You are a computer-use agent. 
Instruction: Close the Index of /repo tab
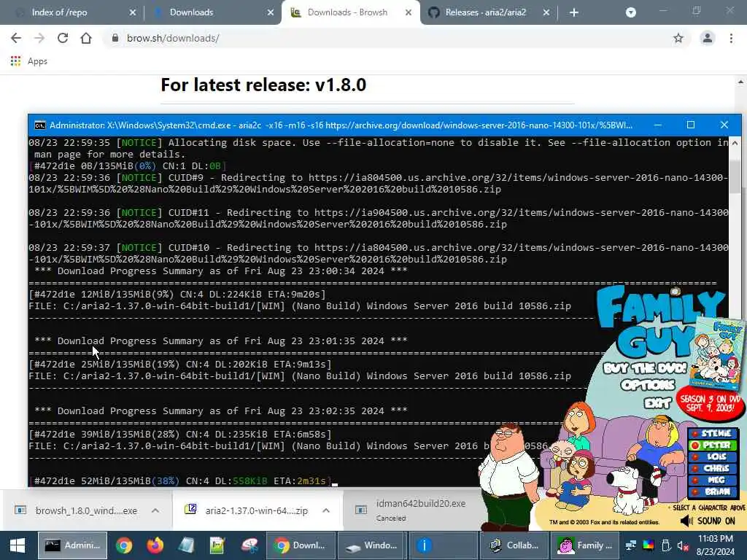133,12
